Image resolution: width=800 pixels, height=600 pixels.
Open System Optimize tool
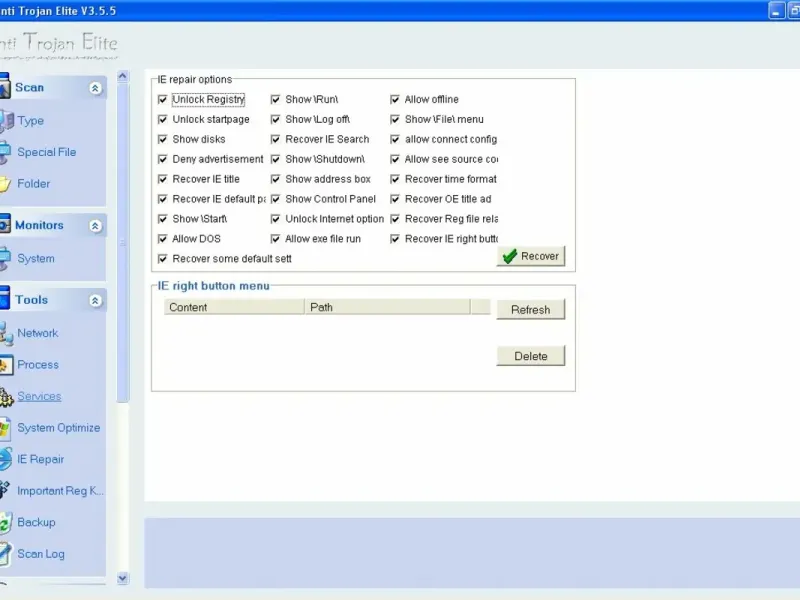click(59, 428)
